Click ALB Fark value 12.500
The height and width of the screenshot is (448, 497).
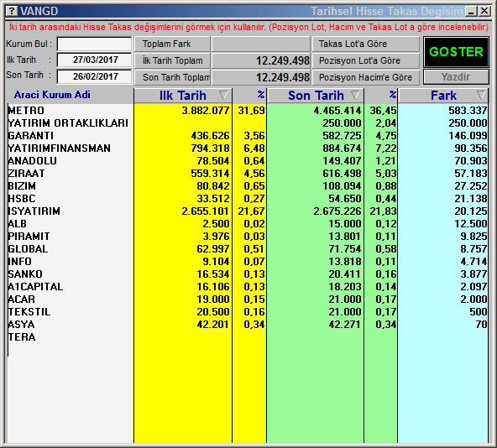click(471, 224)
